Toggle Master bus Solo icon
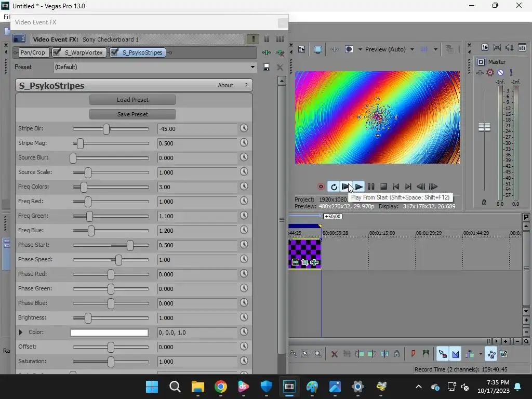This screenshot has height=399, width=532. (x=511, y=72)
